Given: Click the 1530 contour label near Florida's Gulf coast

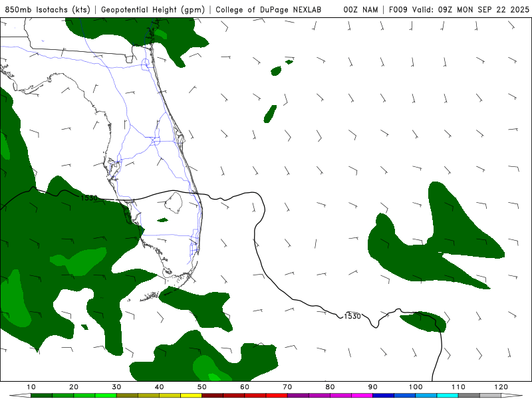Looking at the screenshot, I should tap(89, 198).
